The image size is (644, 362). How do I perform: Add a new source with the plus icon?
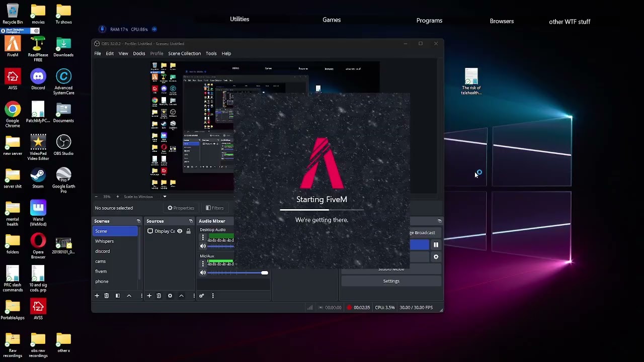(x=149, y=296)
